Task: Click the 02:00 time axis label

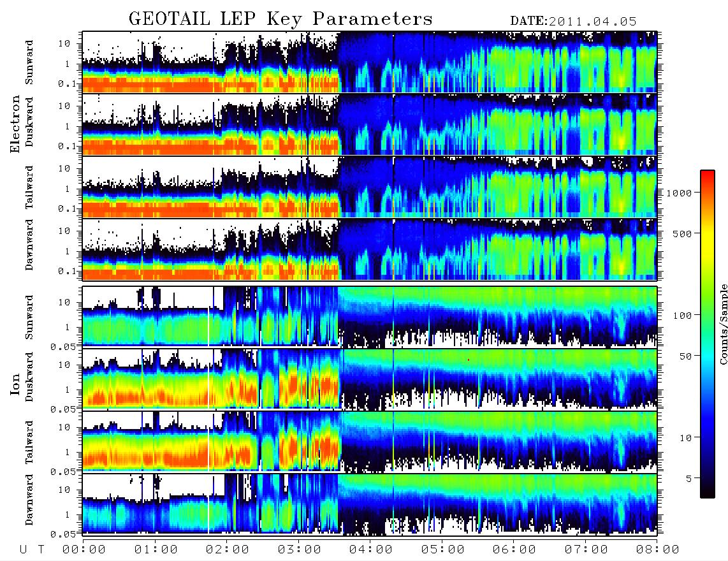Action: [228, 550]
